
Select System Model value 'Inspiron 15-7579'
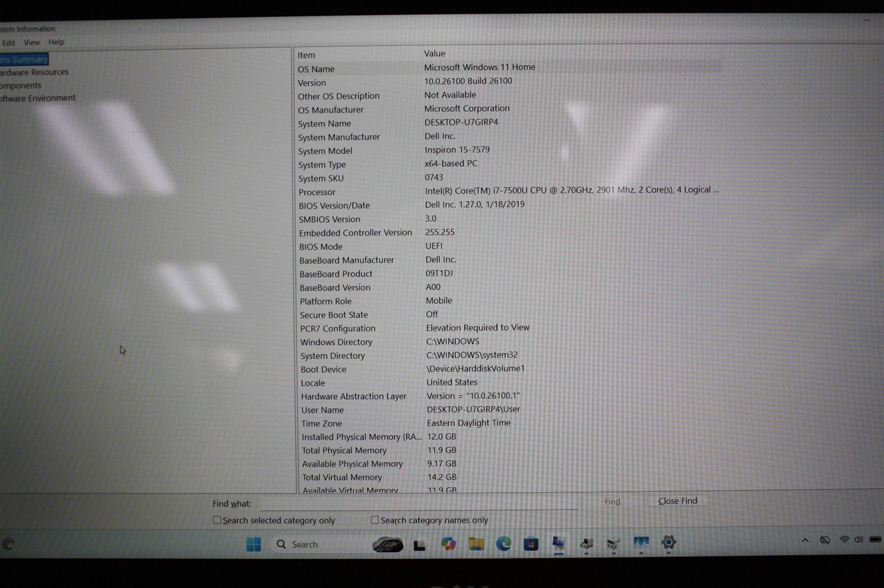point(457,150)
